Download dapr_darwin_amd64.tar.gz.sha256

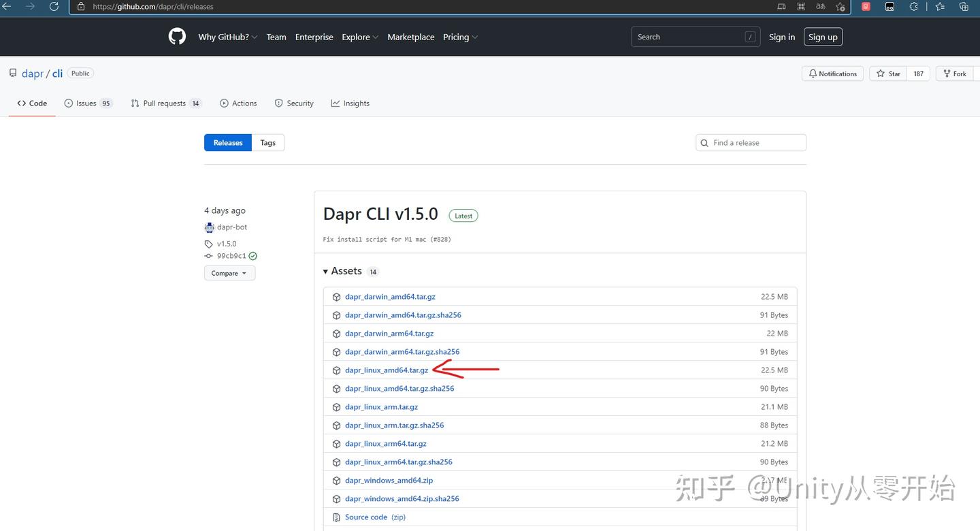click(x=403, y=315)
